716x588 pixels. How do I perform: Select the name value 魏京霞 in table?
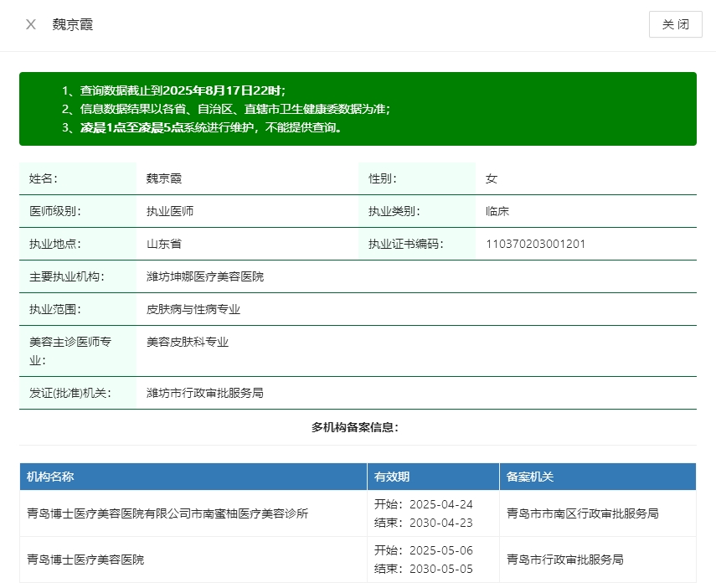(x=164, y=178)
